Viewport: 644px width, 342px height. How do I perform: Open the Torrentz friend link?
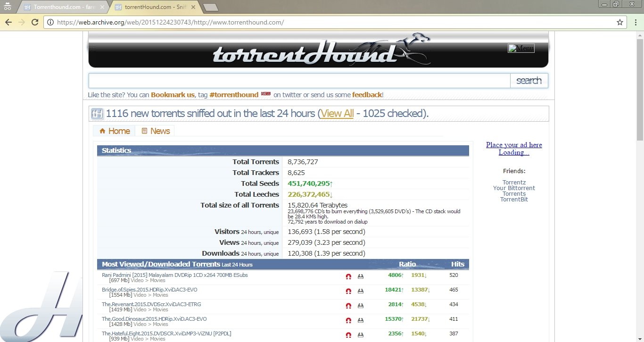[514, 183]
